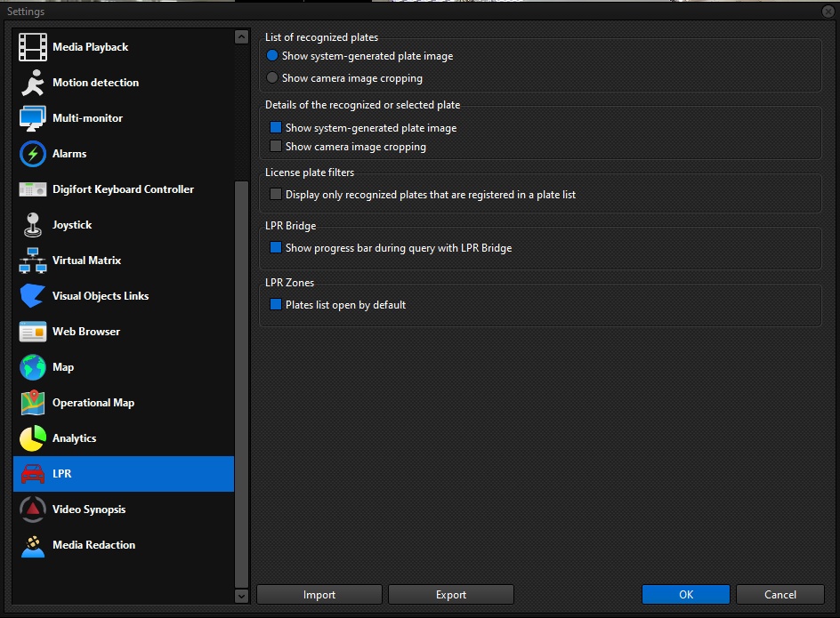Viewport: 840px width, 618px height.
Task: Enable display only registered plates filter
Action: pyautogui.click(x=276, y=195)
